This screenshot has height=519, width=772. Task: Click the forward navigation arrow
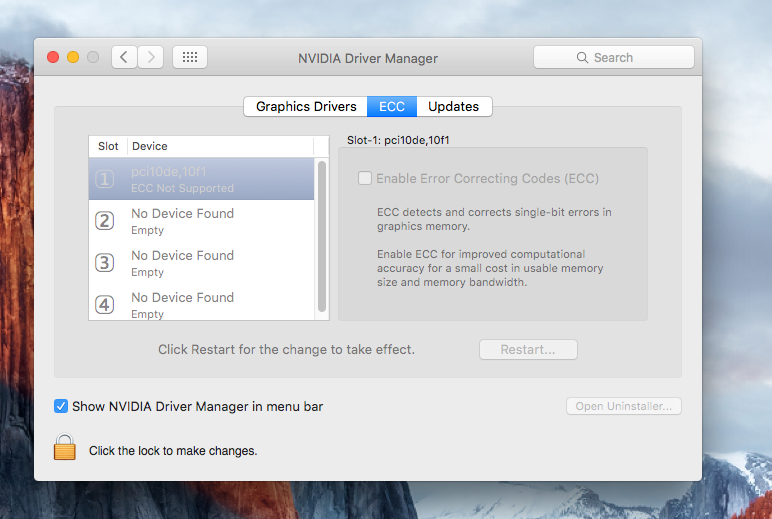coord(151,58)
